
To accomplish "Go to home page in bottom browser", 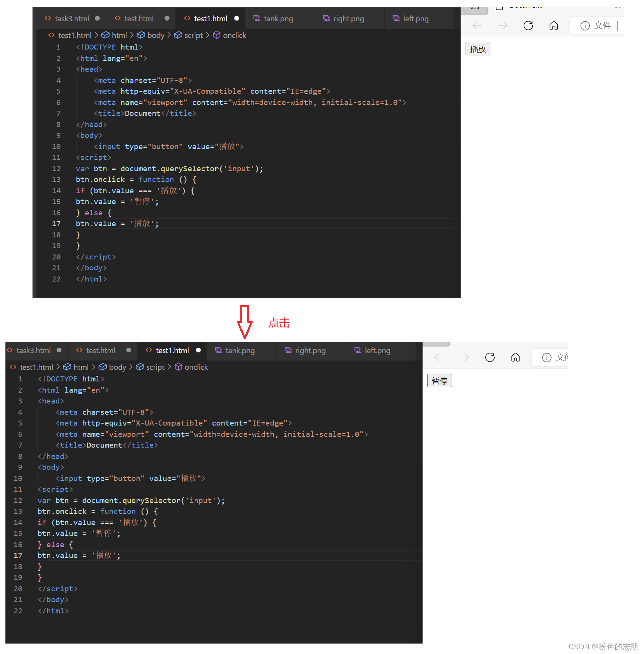I will coord(516,357).
